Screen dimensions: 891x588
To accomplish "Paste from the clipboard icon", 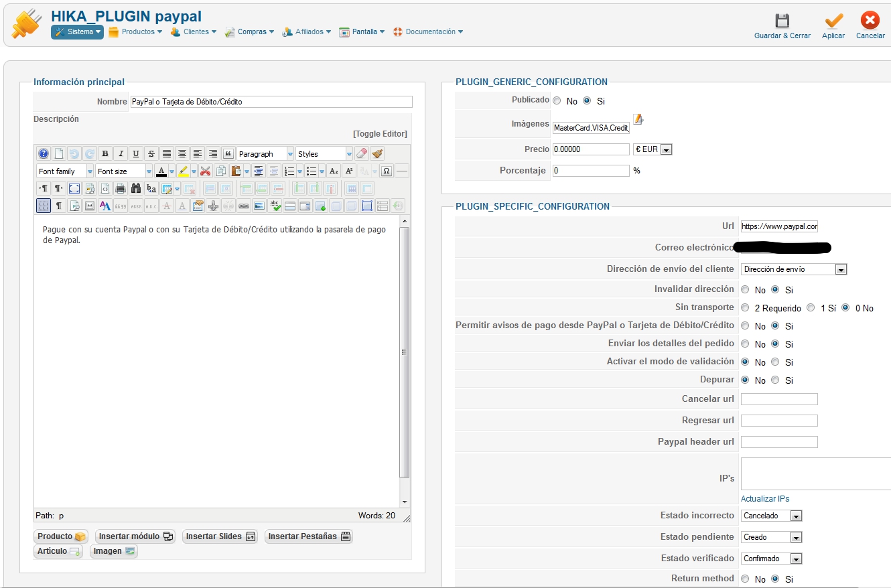I will pos(236,171).
